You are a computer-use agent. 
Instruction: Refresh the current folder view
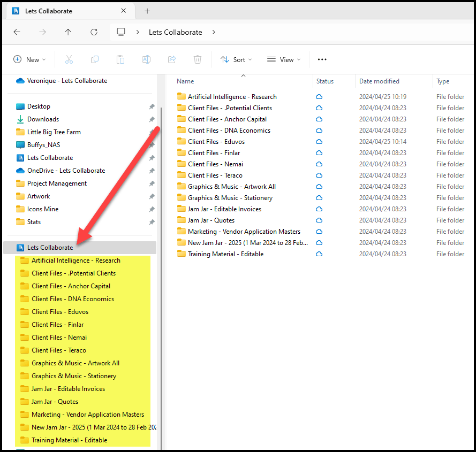click(94, 32)
